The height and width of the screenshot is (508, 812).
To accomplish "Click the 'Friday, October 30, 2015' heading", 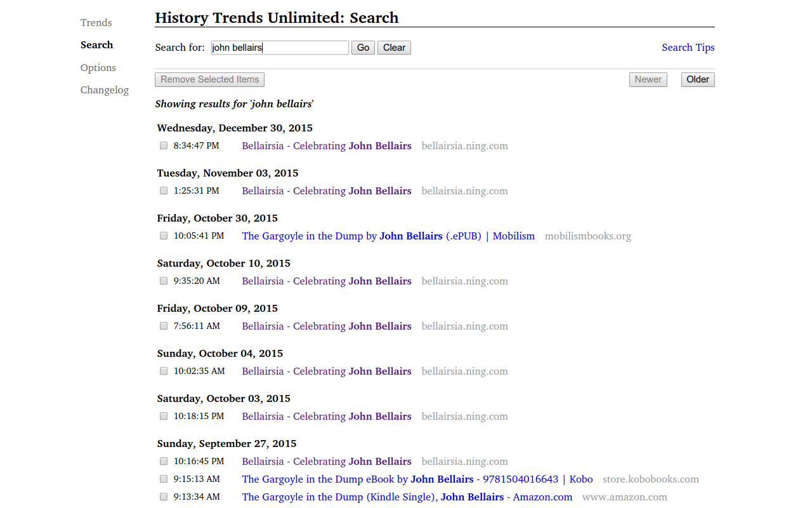I will click(x=218, y=218).
